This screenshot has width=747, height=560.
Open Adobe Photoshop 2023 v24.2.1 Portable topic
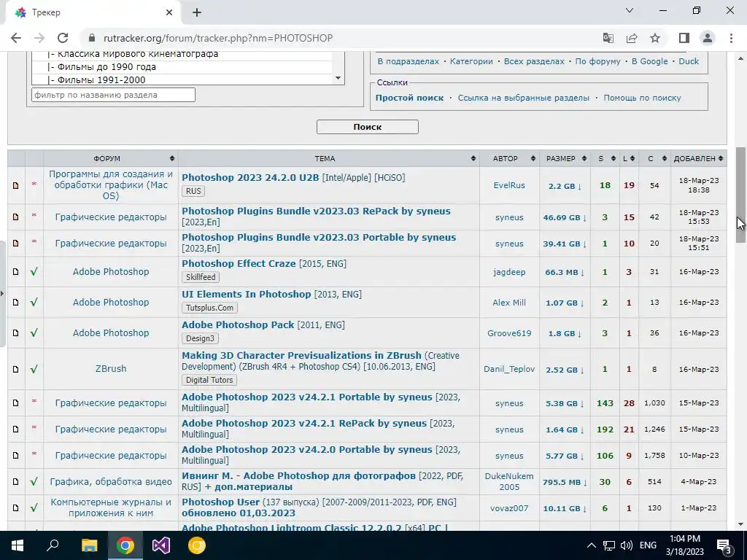click(x=307, y=397)
